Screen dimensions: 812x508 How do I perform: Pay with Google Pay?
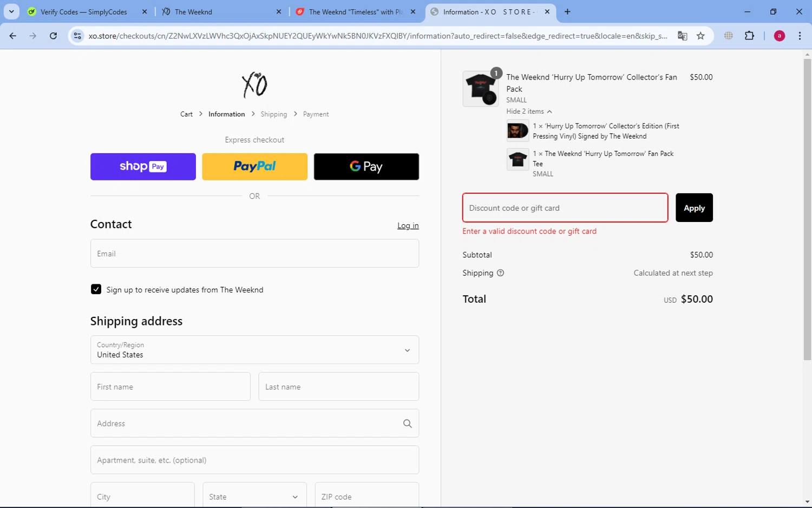coord(366,167)
